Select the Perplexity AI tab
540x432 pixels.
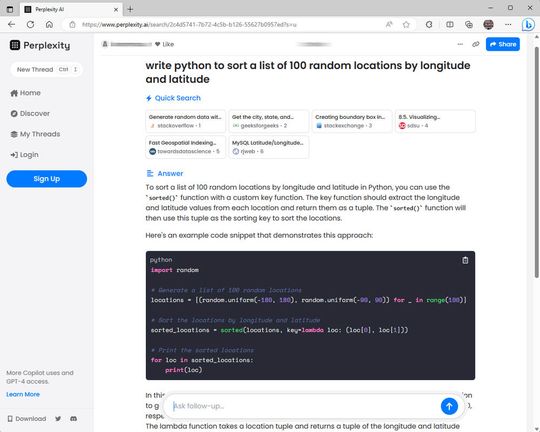tap(71, 9)
